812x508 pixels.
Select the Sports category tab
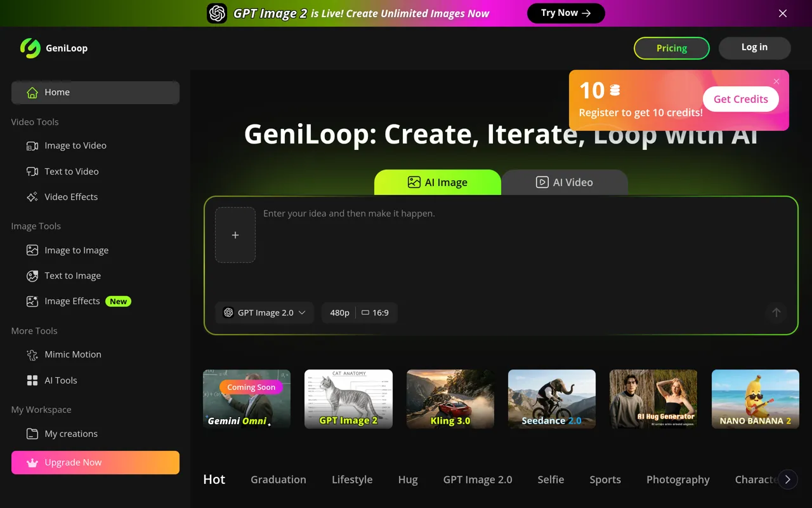(x=605, y=479)
